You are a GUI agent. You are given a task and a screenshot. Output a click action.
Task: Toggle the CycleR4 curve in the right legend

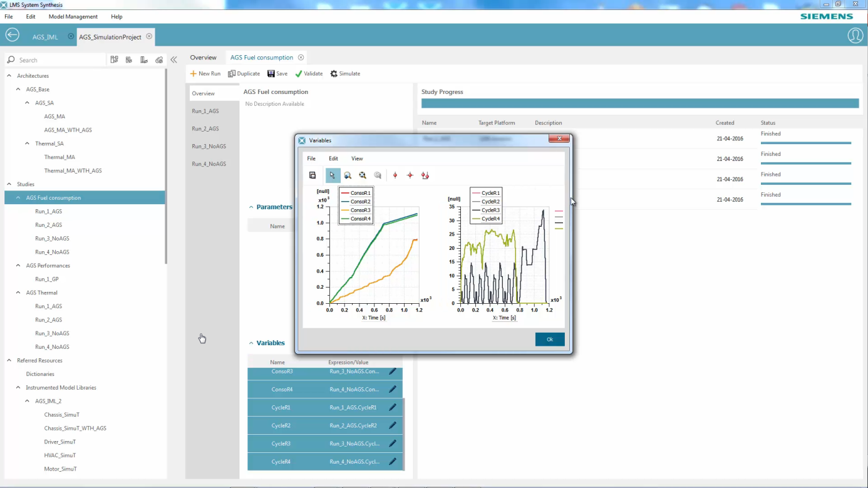click(x=486, y=219)
